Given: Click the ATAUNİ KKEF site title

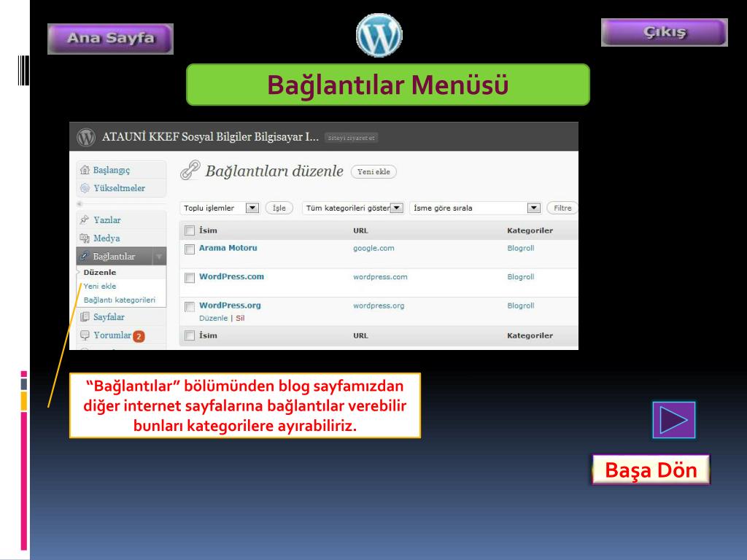Looking at the screenshot, I should 210,137.
